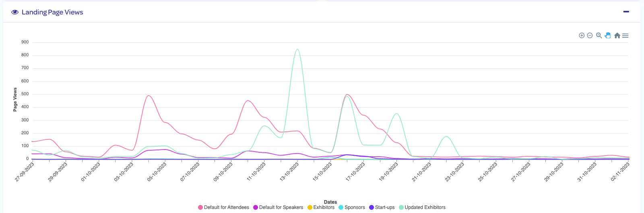The image size is (644, 213).
Task: Activate the selection zoom magnifier tool
Action: tap(599, 36)
